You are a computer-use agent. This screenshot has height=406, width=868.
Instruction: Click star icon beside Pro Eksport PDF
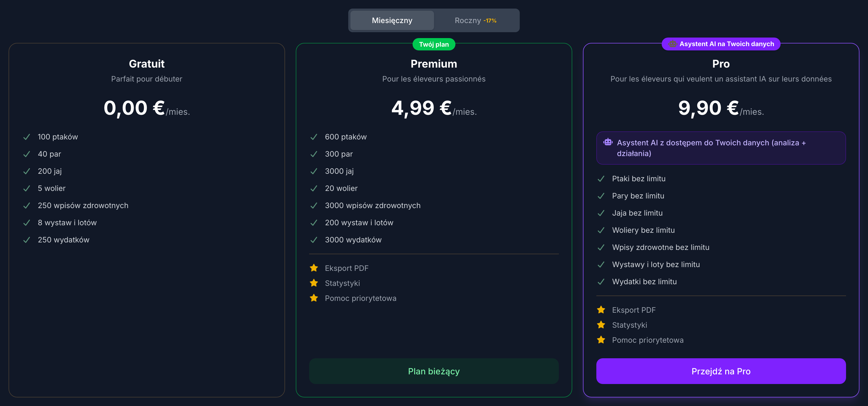tap(601, 309)
